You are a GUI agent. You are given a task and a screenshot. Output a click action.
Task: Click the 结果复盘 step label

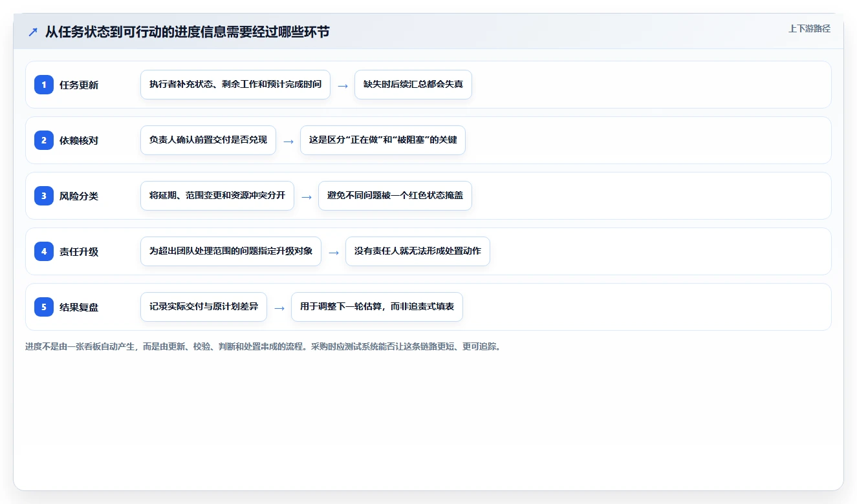pyautogui.click(x=79, y=307)
